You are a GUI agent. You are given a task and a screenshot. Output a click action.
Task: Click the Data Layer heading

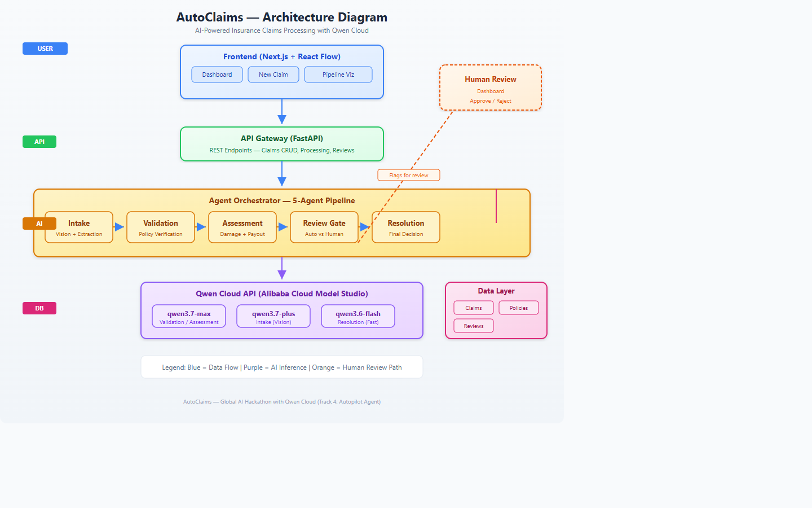pyautogui.click(x=496, y=291)
